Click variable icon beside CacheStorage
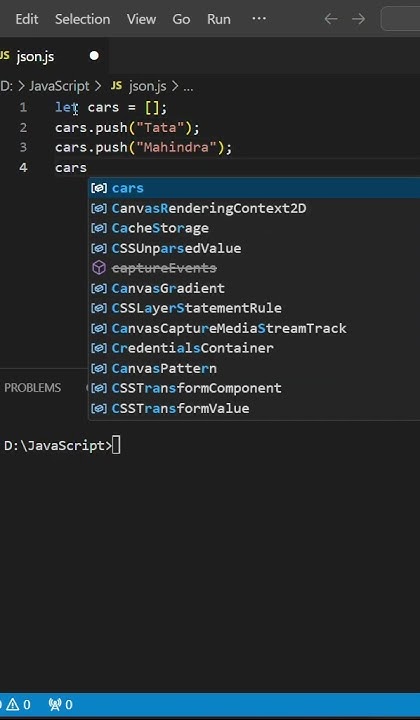The width and height of the screenshot is (420, 720). [99, 228]
